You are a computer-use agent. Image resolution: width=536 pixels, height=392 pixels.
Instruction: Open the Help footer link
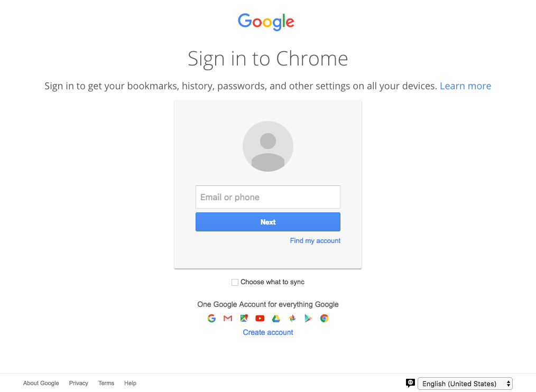(x=130, y=383)
